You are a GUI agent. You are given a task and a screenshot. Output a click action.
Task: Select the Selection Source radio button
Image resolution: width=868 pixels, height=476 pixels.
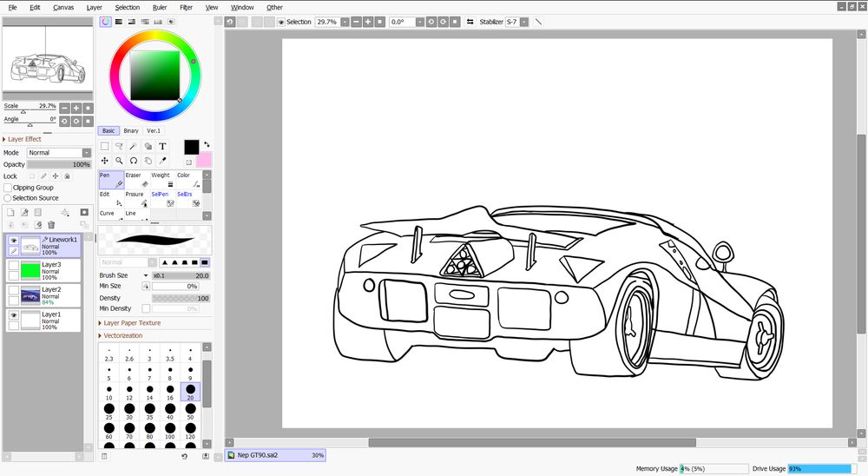9,198
